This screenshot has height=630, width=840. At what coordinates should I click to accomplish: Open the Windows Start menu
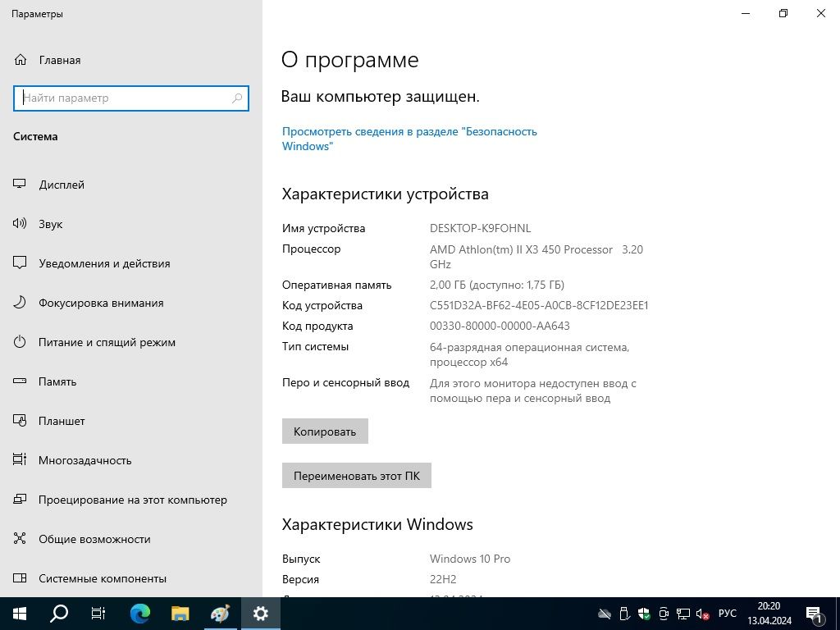pos(20,614)
